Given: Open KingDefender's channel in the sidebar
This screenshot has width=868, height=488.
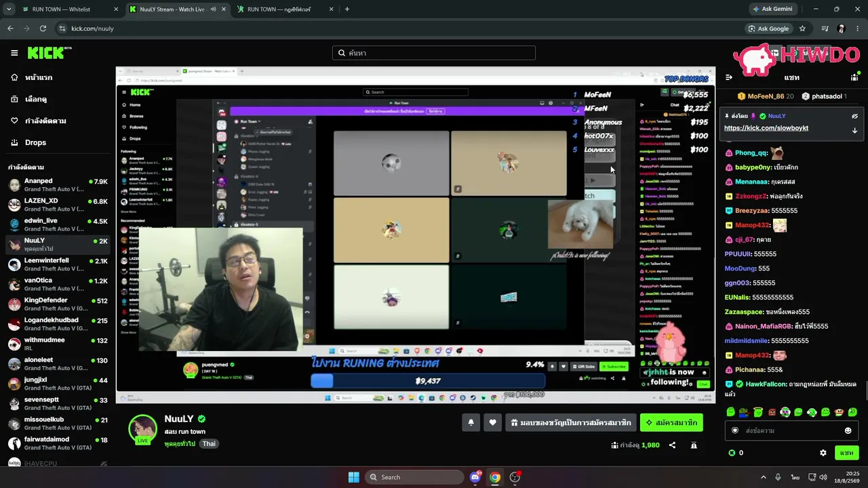Looking at the screenshot, I should pos(58,304).
